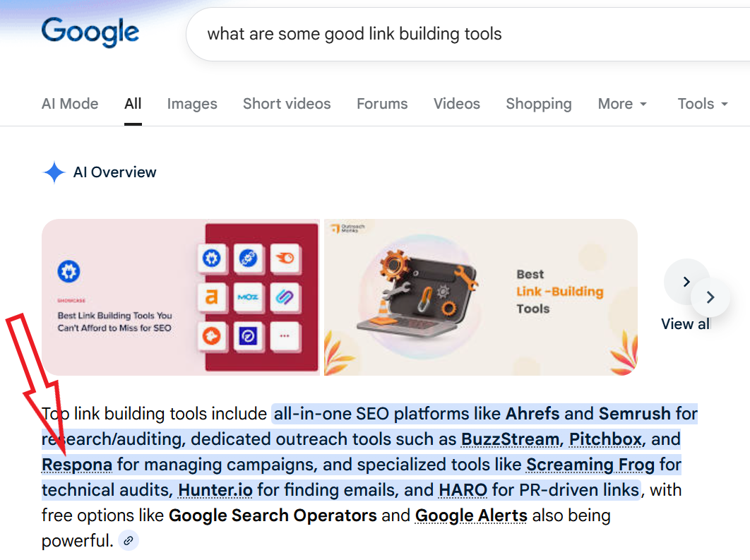Open the Tools dropdown
Screen dimensions: 750x560
coord(701,104)
